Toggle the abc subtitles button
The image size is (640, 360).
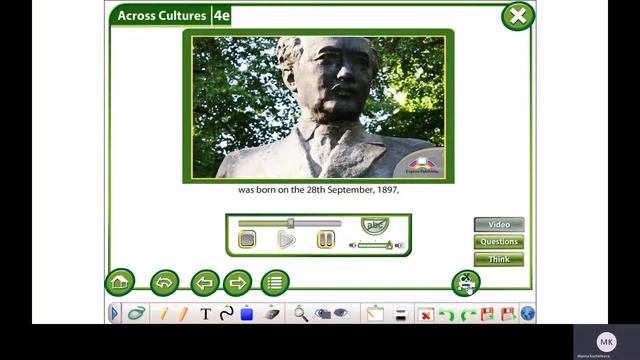(x=375, y=225)
